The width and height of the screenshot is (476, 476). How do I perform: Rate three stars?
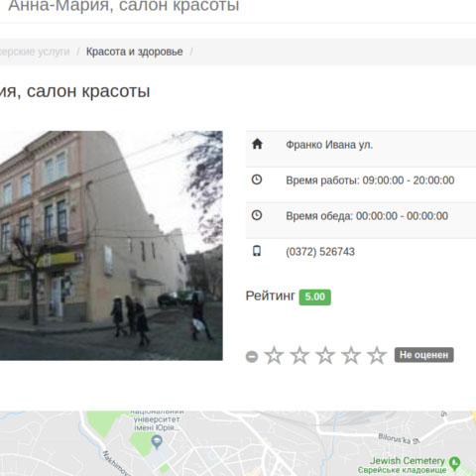coord(325,355)
